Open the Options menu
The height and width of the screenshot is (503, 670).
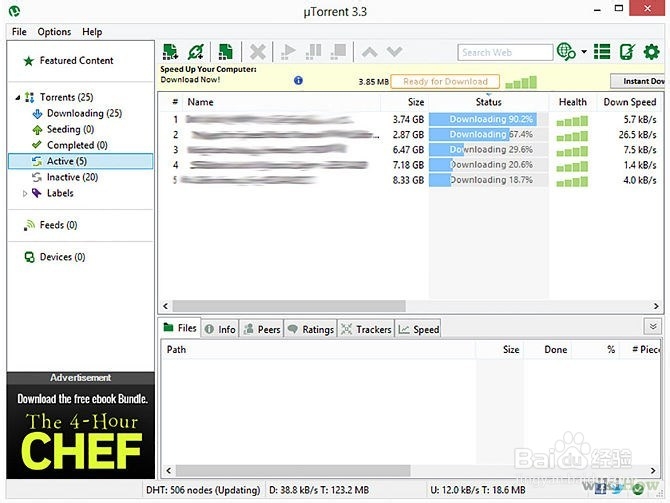(x=54, y=32)
